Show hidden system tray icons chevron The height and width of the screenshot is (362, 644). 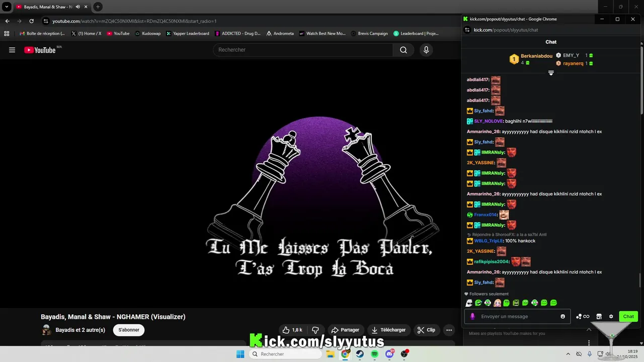point(568,354)
